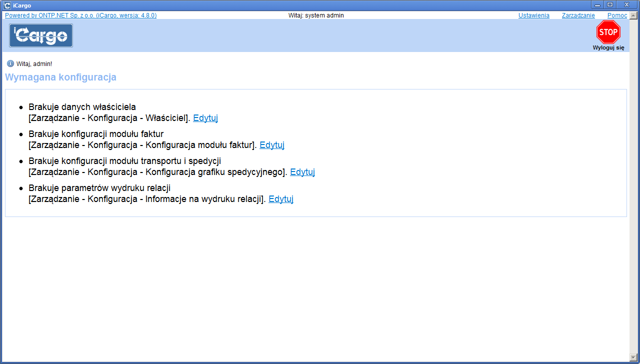Viewport: 640px width, 364px height.
Task: Close the iCargo window
Action: point(627,4)
